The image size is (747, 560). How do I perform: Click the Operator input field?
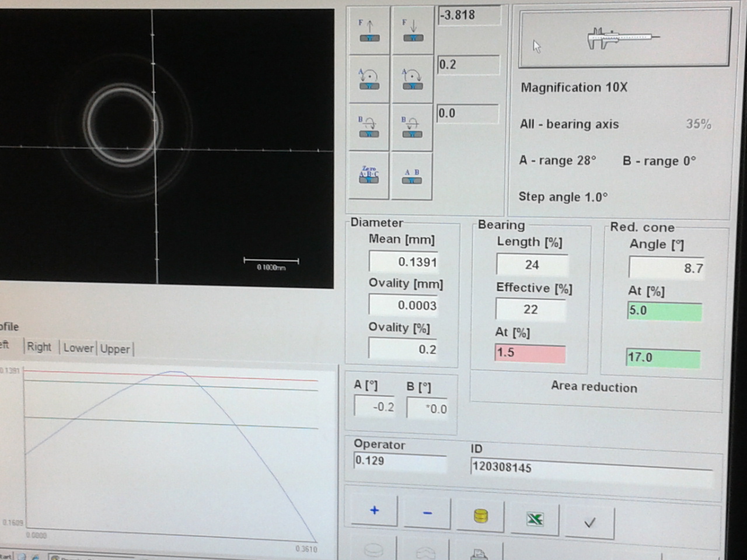click(x=400, y=461)
